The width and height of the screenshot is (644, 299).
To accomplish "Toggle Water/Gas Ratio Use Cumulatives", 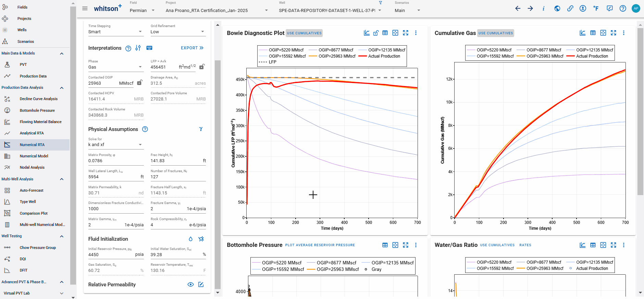I will click(x=497, y=245).
